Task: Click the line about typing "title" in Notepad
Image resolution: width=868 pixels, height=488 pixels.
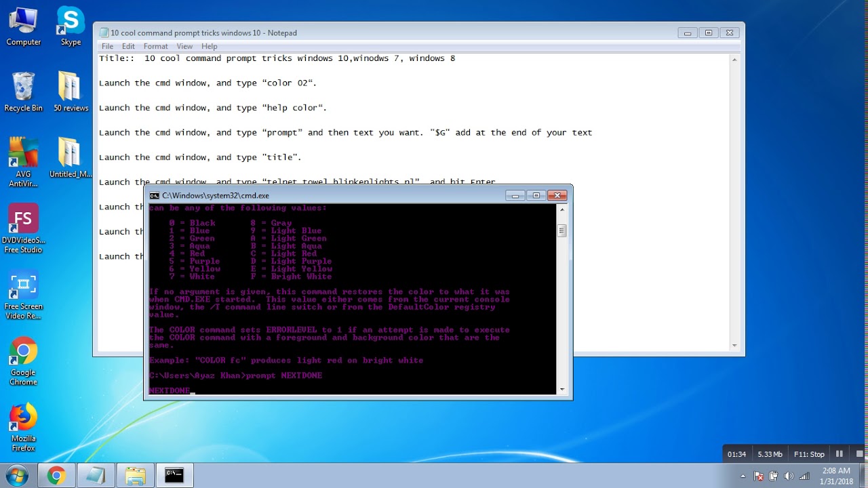Action: point(200,157)
